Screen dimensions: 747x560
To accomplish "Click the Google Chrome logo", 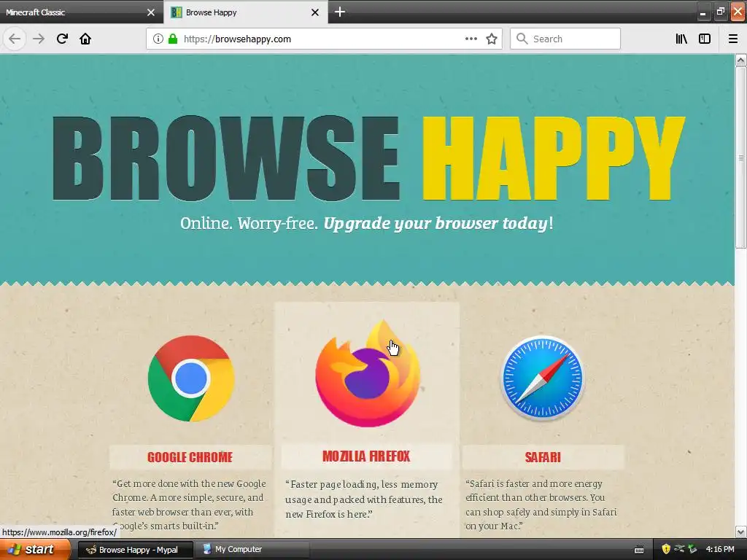I will [x=190, y=378].
